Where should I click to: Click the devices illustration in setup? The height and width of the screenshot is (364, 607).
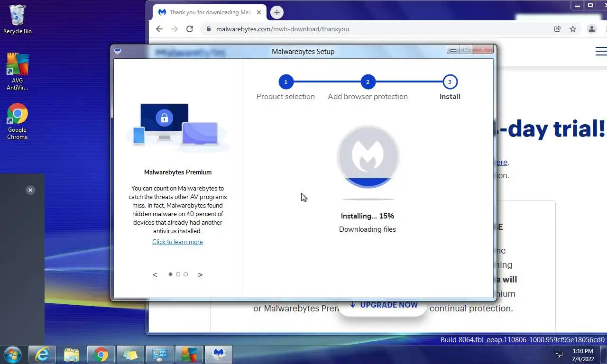[177, 127]
